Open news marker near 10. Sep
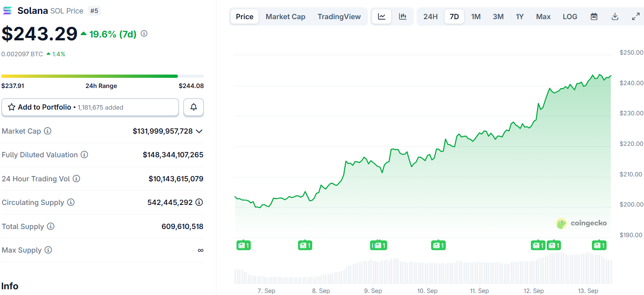The width and height of the screenshot is (644, 295). click(438, 245)
